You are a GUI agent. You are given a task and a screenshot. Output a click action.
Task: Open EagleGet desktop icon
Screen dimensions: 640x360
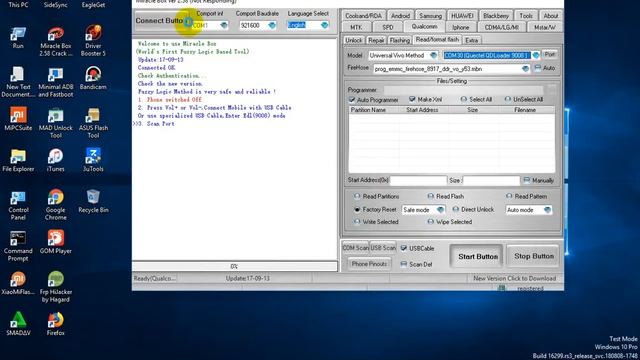coord(93,5)
